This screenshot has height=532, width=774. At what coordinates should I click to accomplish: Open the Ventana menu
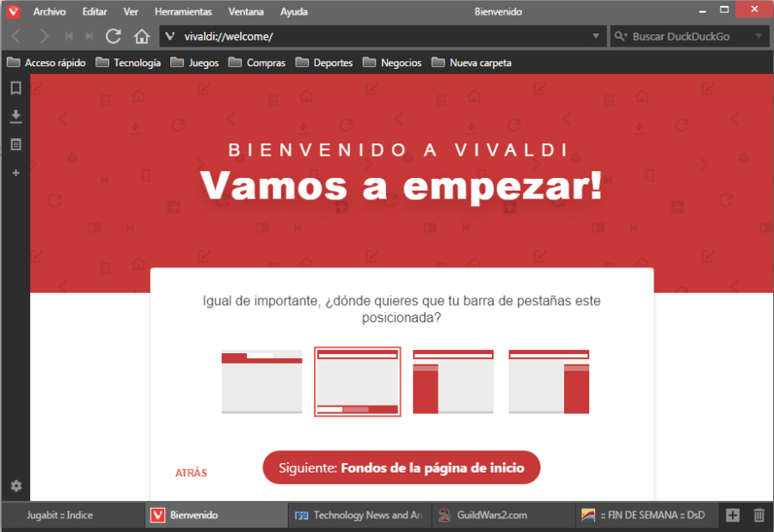tap(246, 11)
